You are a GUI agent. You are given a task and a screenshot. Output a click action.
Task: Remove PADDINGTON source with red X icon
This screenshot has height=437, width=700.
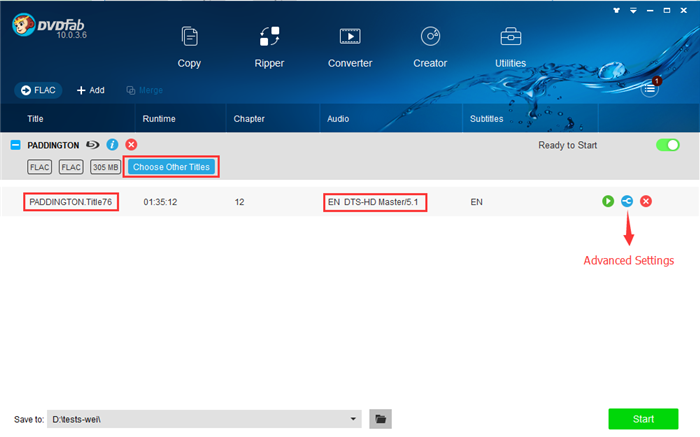[x=131, y=145]
